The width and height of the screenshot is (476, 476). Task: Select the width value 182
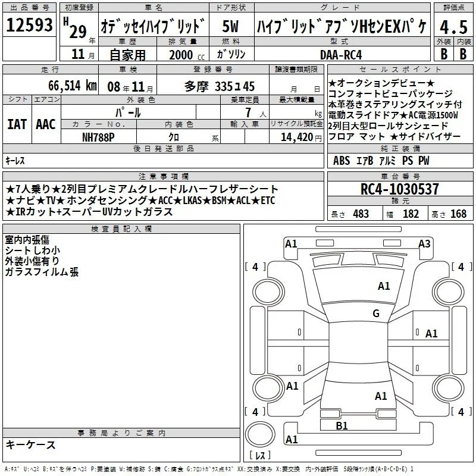pos(411,214)
